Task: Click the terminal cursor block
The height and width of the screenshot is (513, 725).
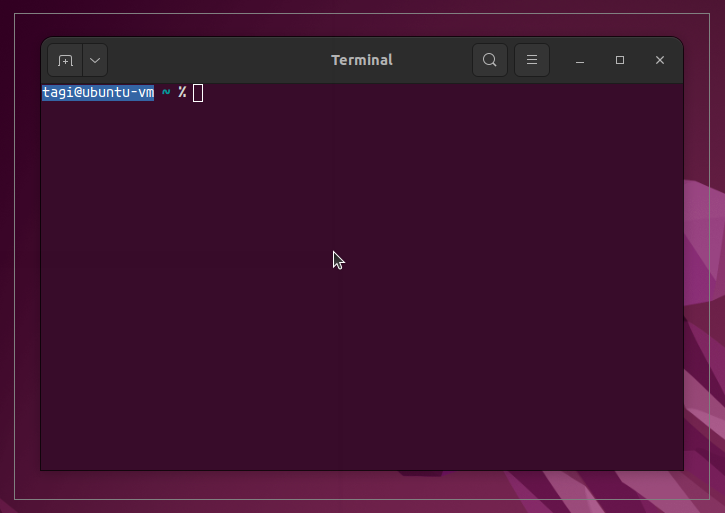Action: [198, 93]
